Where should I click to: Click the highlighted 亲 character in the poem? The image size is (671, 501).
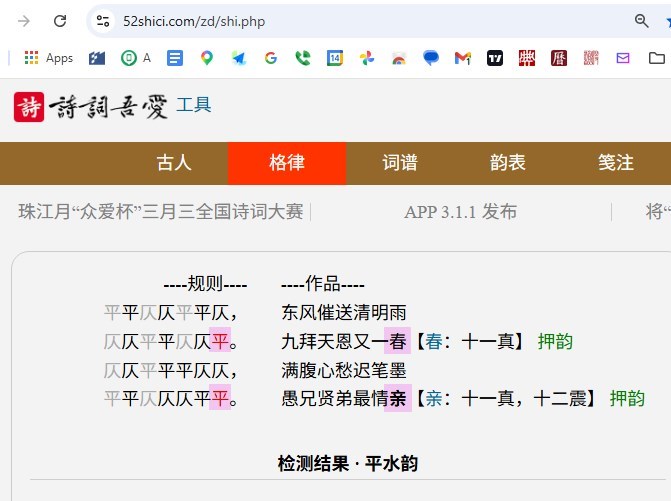pyautogui.click(x=398, y=398)
